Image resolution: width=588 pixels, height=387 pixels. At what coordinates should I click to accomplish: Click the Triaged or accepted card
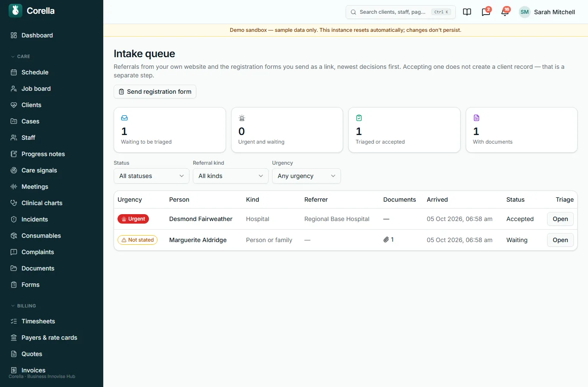tap(404, 130)
